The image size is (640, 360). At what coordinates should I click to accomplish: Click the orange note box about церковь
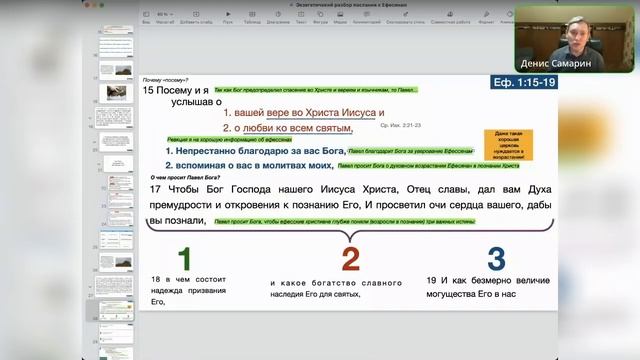[508, 145]
